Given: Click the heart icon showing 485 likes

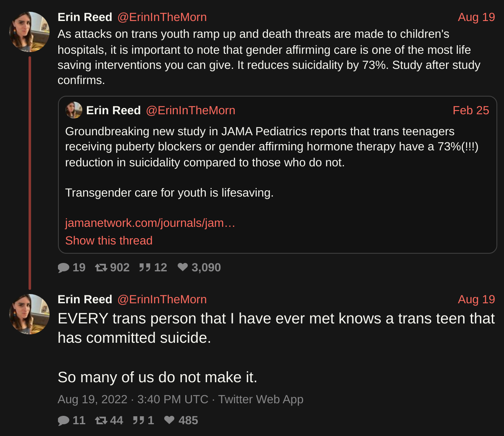Looking at the screenshot, I should point(170,420).
